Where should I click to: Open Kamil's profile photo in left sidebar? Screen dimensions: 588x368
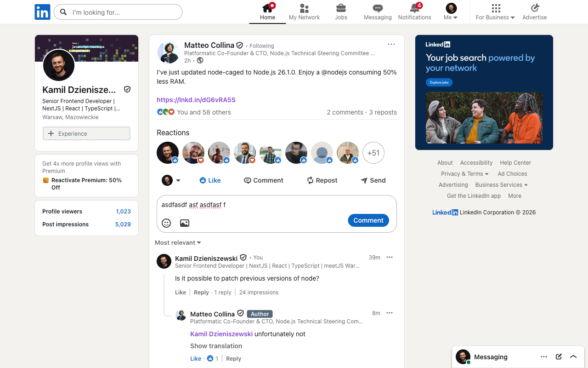[x=59, y=65]
